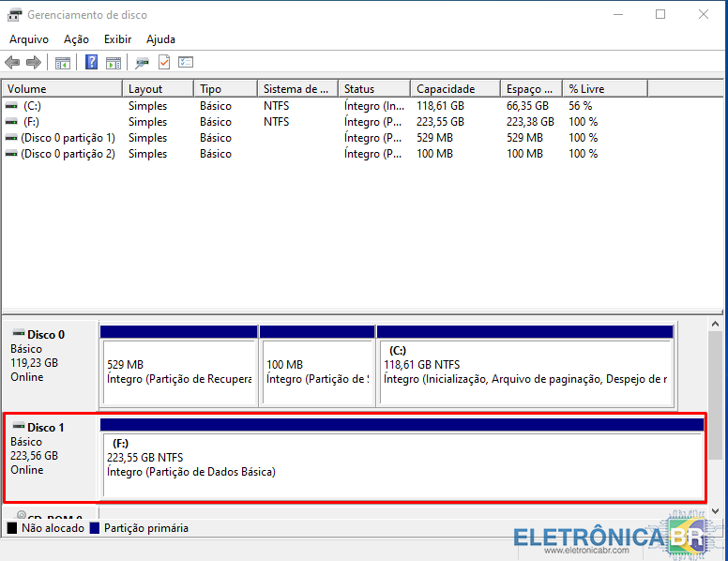
Task: Click the disk connect toolbar icon
Action: [x=142, y=63]
